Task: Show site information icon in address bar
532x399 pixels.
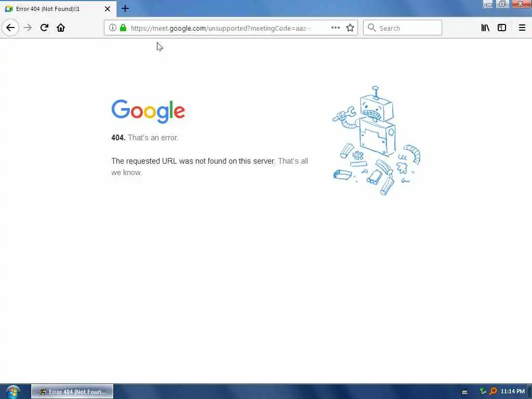Action: (x=112, y=28)
